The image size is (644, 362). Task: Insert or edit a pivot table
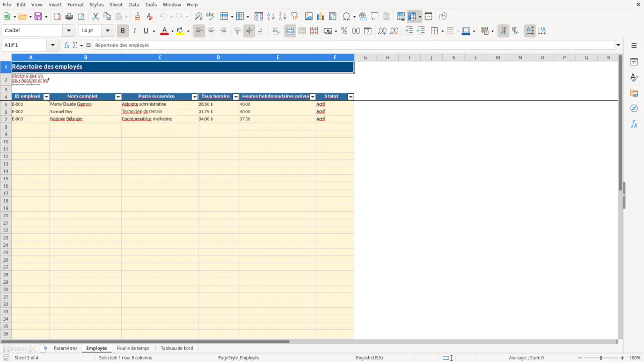point(333,17)
